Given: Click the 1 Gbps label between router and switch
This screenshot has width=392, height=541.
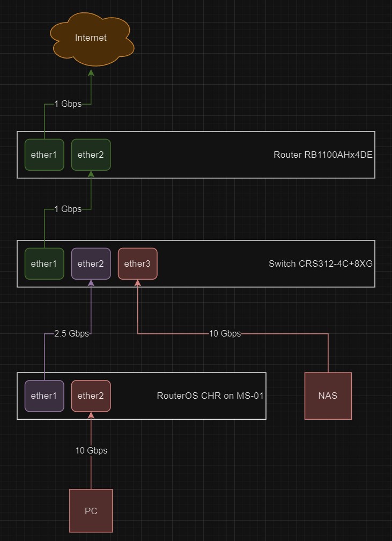Looking at the screenshot, I should pos(68,209).
